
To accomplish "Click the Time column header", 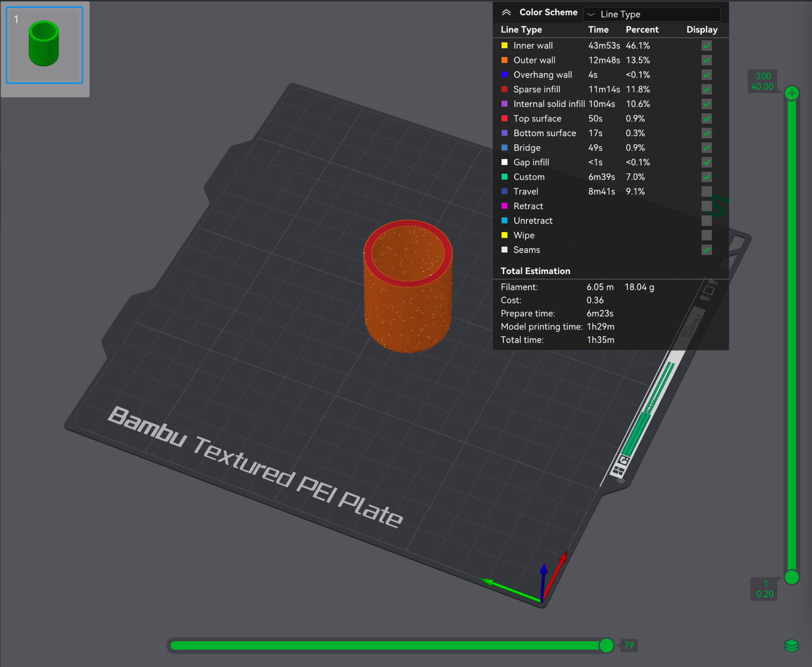I will 598,30.
